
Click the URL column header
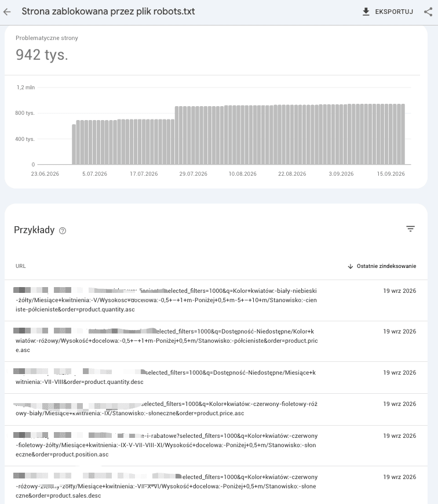pos(20,266)
